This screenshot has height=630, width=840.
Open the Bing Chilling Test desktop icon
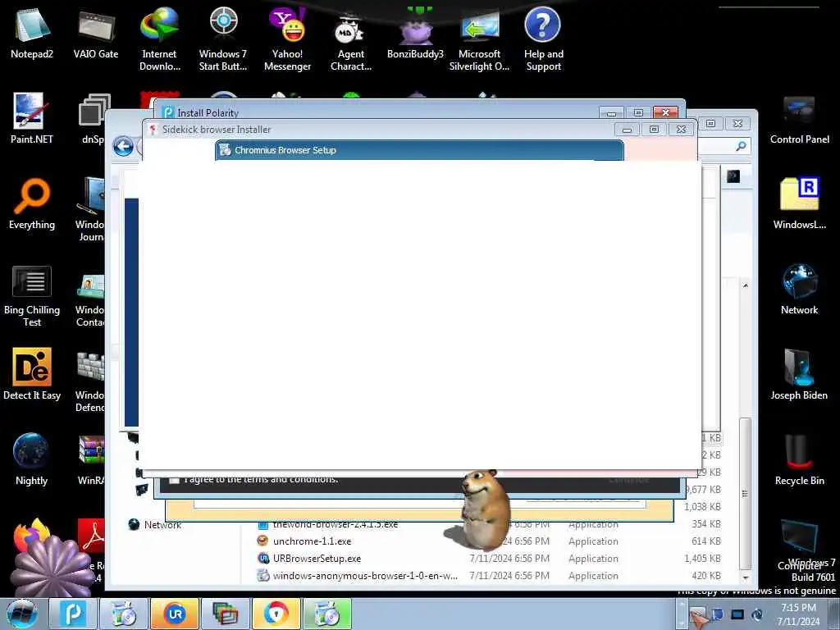click(x=32, y=295)
